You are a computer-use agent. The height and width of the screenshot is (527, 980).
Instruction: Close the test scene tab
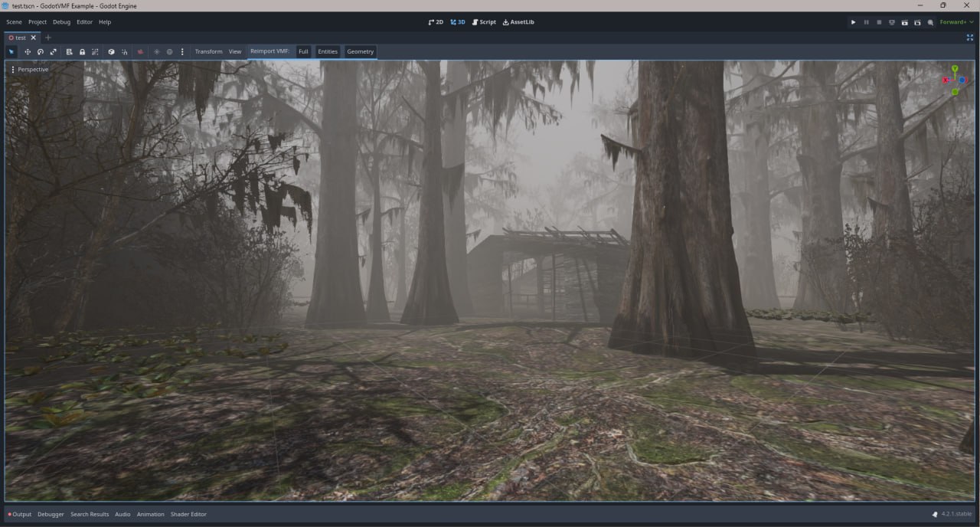coord(34,38)
